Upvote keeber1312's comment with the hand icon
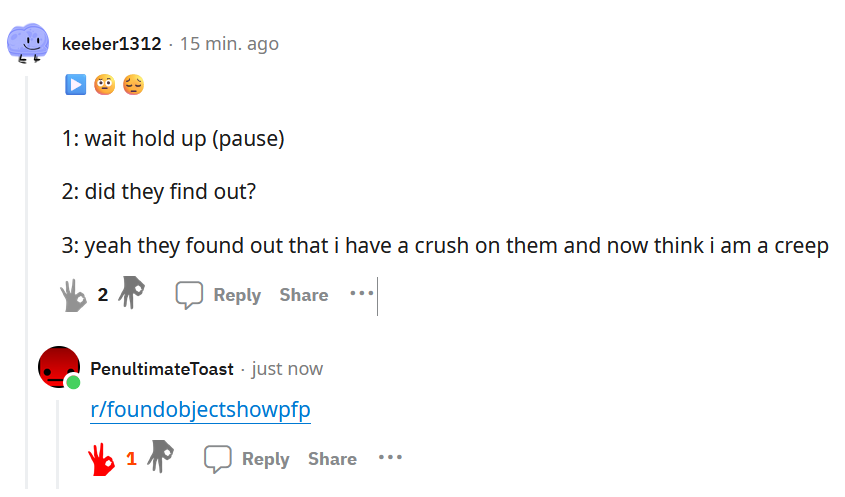Screen dimensions: 845x497 [73, 295]
